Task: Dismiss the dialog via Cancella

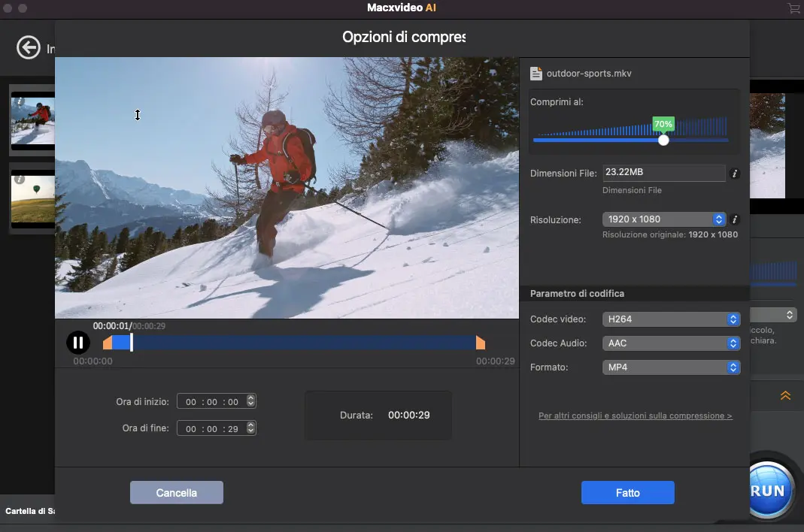Action: [x=176, y=492]
